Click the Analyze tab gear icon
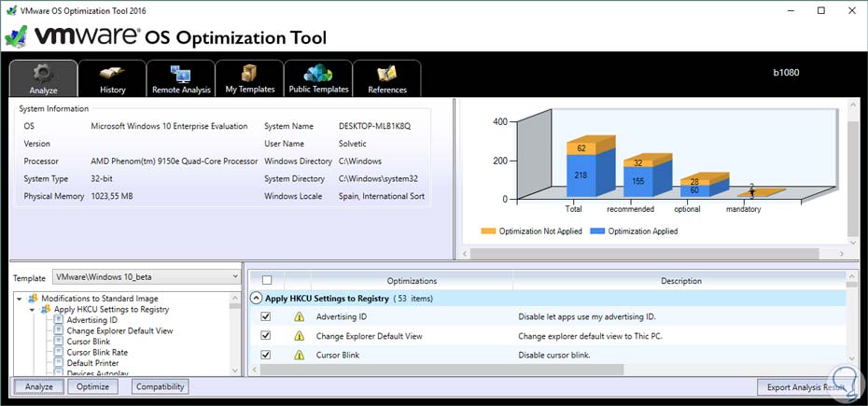 point(43,74)
